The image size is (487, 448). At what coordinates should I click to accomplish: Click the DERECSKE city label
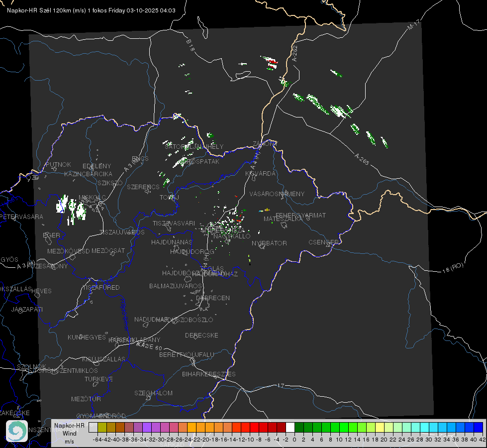point(201,336)
